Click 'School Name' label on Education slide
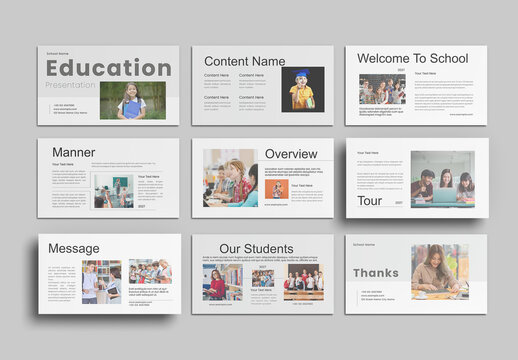Screen dimensions: 518x360 (x=57, y=54)
